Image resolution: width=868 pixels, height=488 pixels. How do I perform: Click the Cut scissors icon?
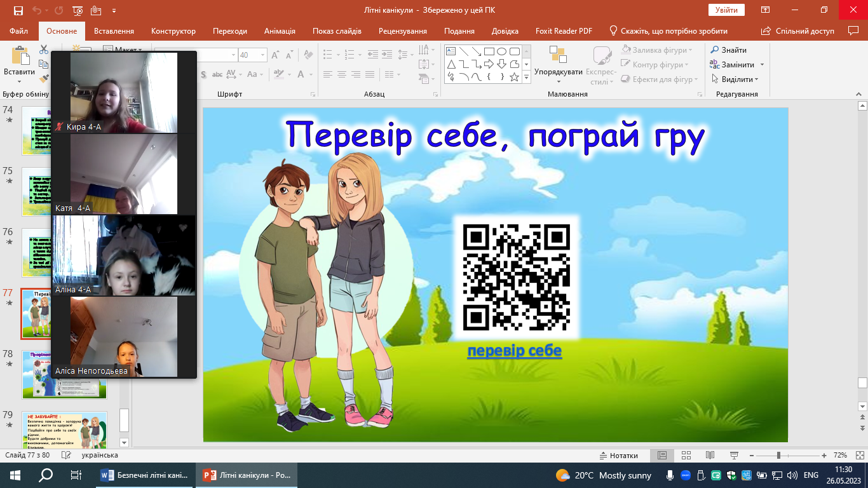point(43,50)
